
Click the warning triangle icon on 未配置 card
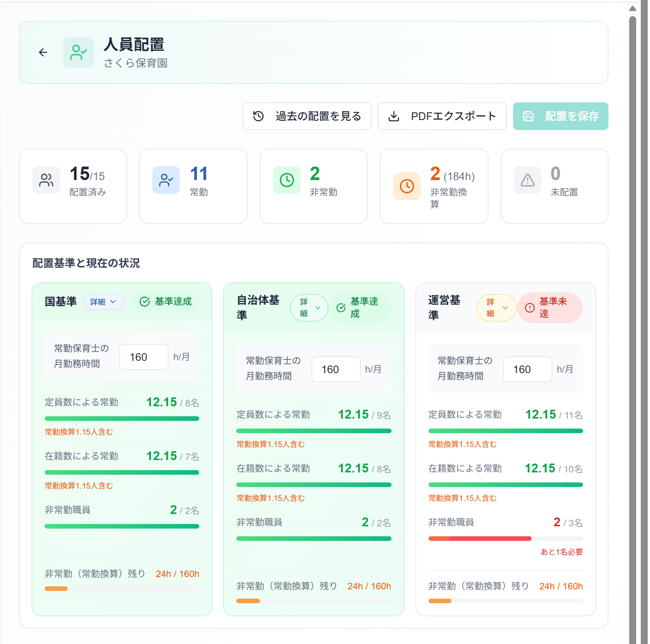528,180
